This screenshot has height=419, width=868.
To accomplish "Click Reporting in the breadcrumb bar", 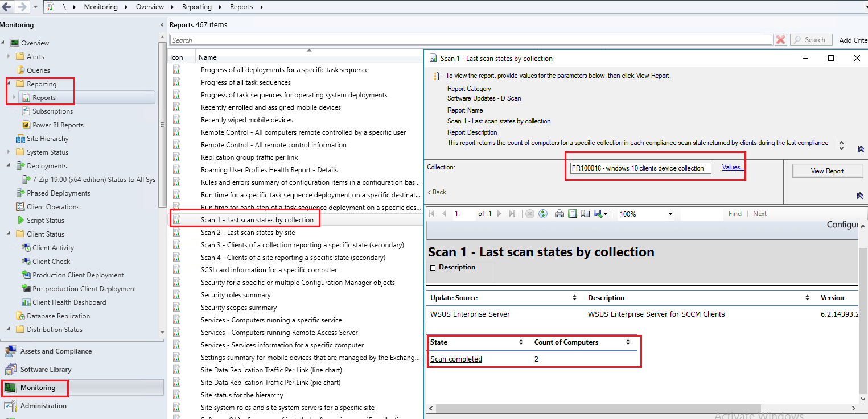I will tap(197, 6).
